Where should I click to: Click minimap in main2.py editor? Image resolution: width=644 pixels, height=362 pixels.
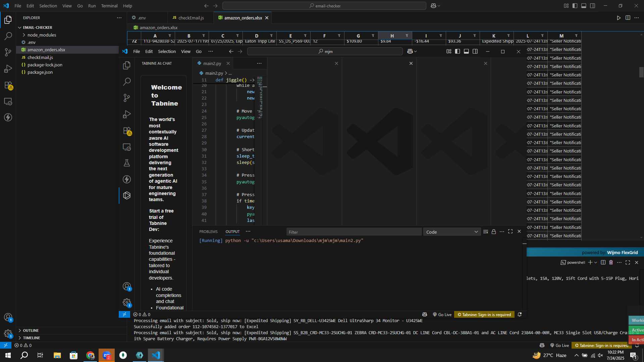260,97
